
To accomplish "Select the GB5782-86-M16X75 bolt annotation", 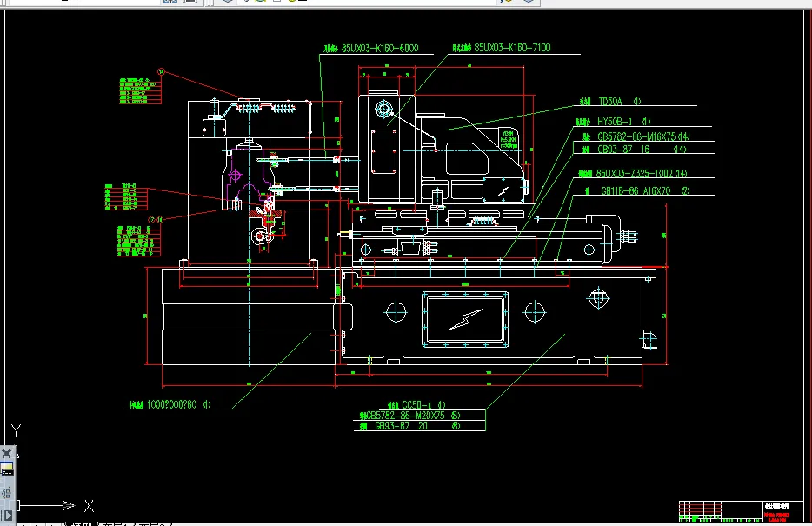I will pos(636,136).
